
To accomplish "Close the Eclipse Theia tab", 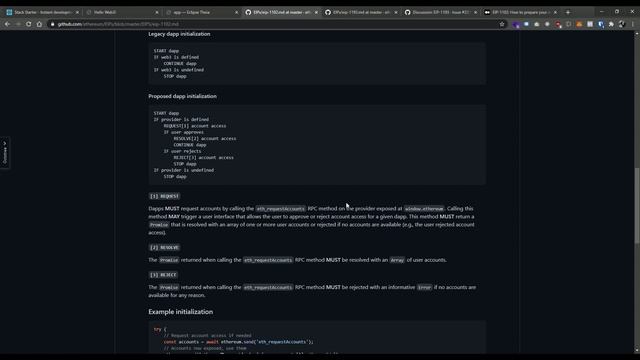I will click(x=236, y=12).
